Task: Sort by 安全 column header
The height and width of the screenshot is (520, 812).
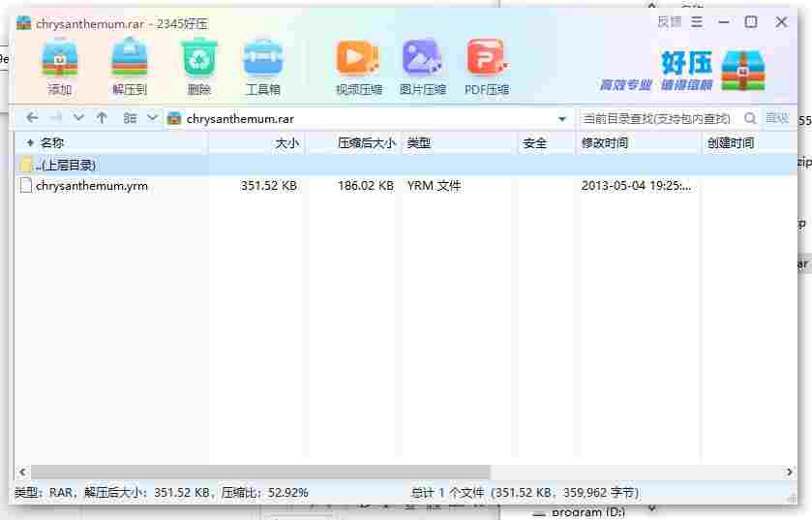Action: [547, 143]
